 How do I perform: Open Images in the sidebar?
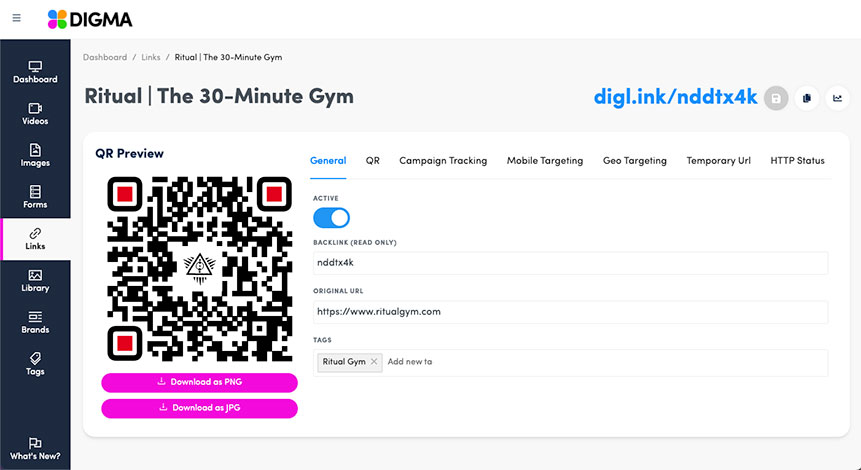click(x=35, y=155)
